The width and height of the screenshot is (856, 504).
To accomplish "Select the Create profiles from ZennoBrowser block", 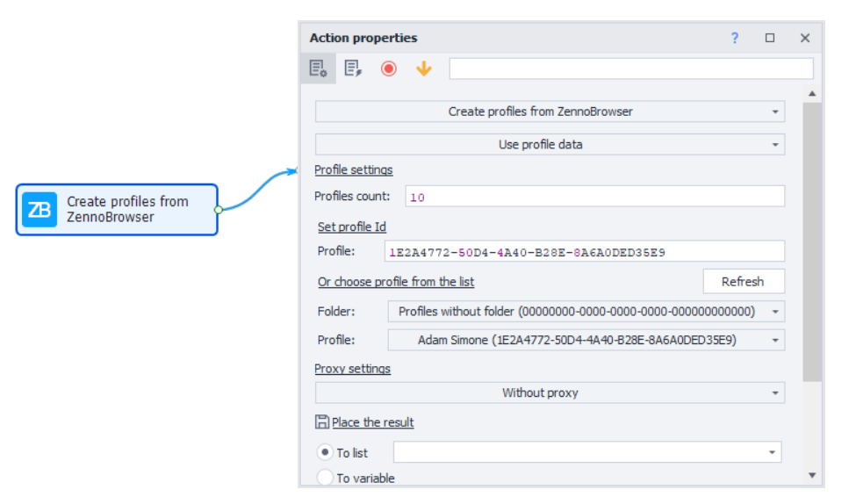I will pos(117,210).
